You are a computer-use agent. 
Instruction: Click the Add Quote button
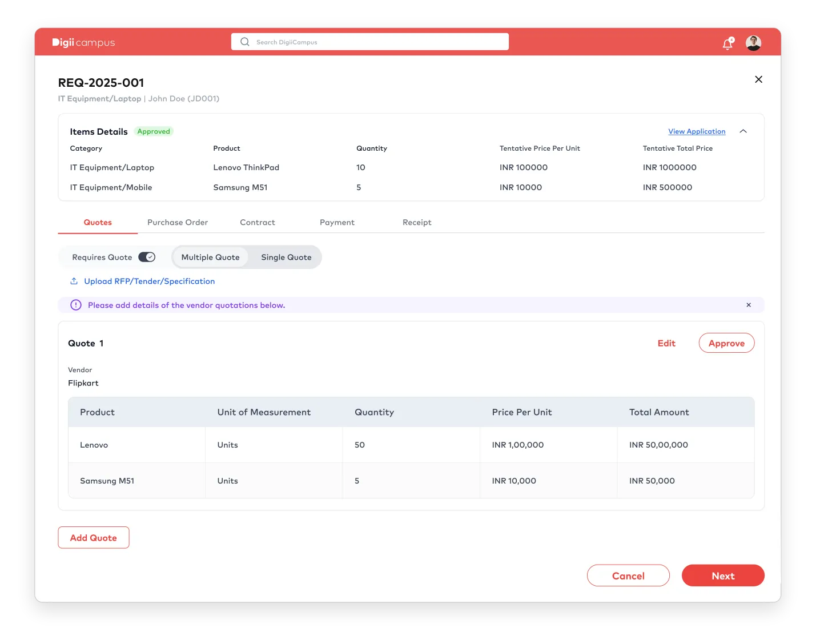coord(94,538)
